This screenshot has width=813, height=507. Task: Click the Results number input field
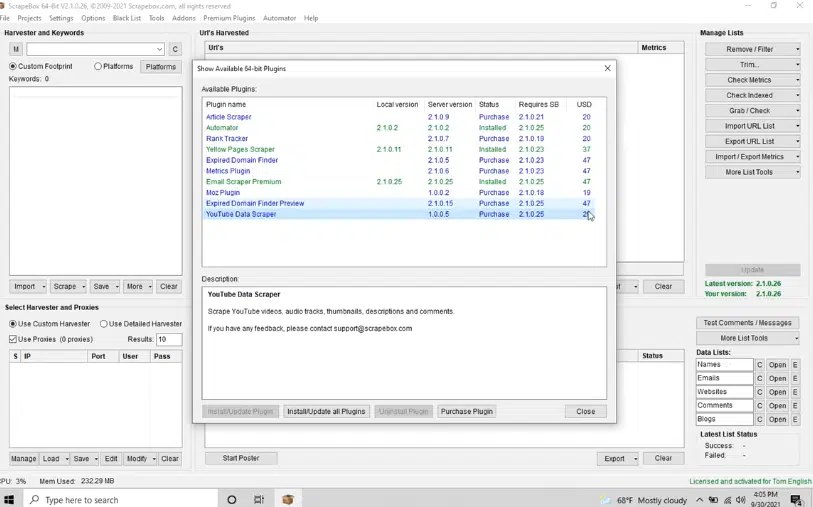168,340
